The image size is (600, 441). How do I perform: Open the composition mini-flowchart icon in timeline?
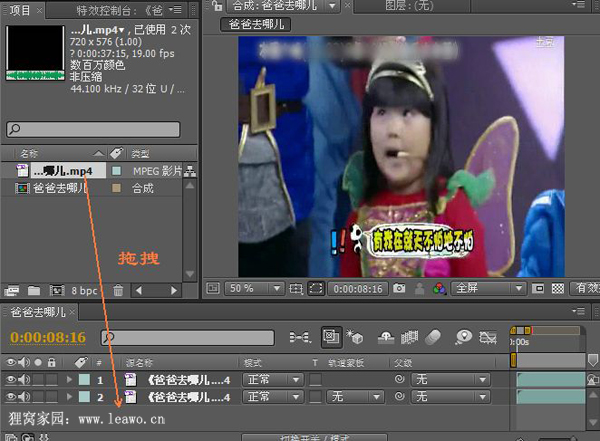(x=299, y=338)
